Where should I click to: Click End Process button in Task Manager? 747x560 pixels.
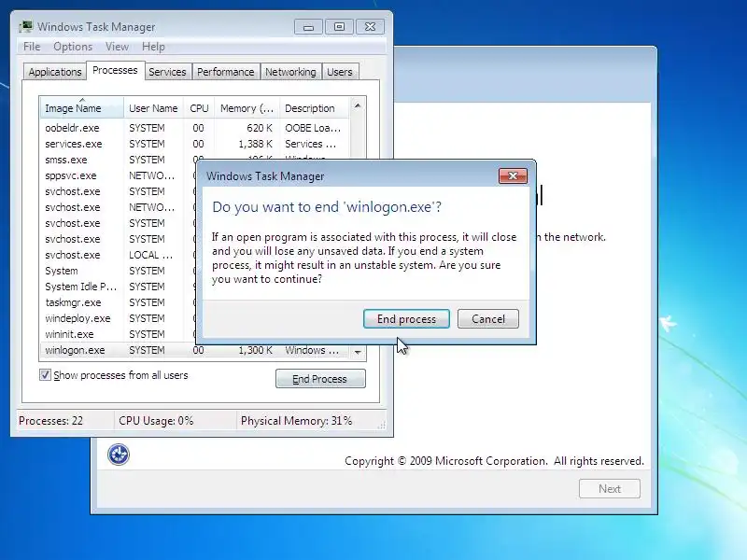[x=320, y=379]
